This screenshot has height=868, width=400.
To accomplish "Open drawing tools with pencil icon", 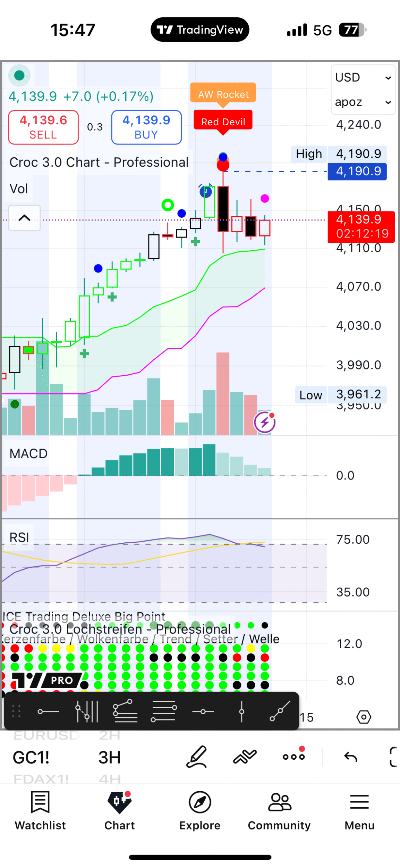I will coord(197,757).
